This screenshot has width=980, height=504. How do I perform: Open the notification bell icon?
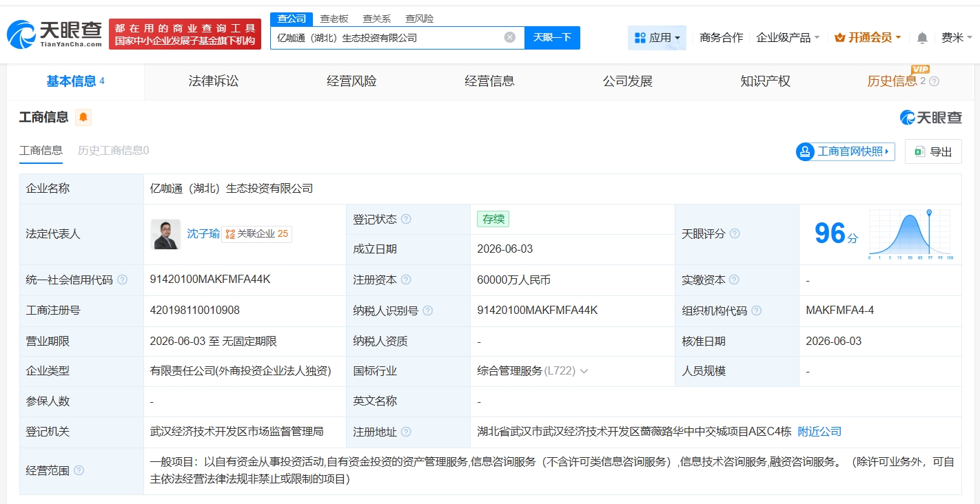coord(922,38)
